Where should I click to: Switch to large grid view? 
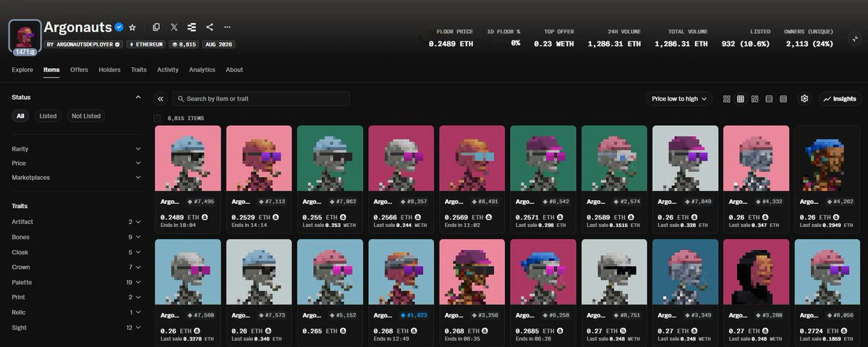click(x=727, y=98)
